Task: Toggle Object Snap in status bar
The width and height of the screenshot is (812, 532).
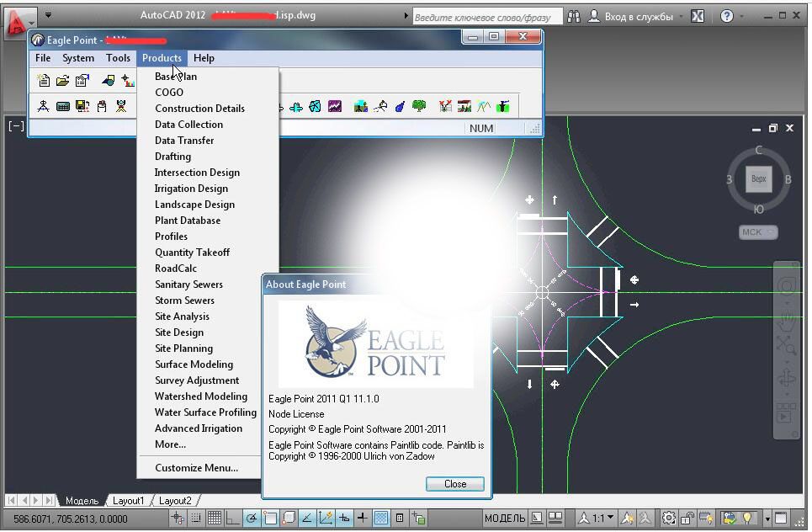Action: click(x=270, y=518)
